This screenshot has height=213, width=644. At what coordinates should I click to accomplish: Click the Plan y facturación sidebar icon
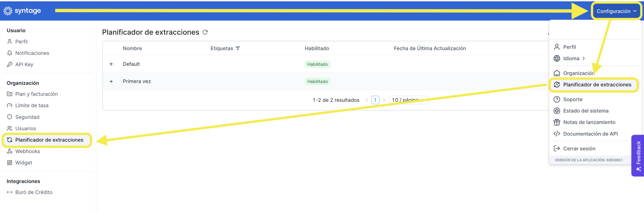click(x=9, y=94)
